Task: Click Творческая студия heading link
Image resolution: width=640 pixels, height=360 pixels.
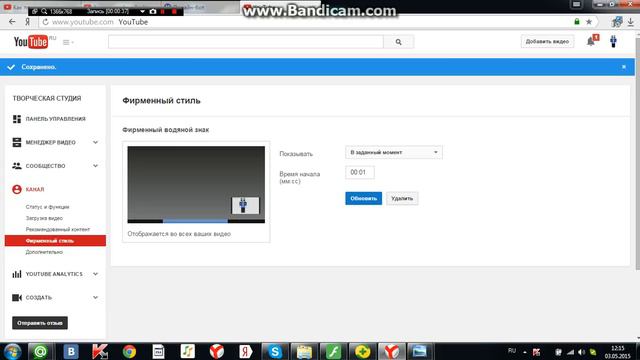Action: pyautogui.click(x=47, y=98)
